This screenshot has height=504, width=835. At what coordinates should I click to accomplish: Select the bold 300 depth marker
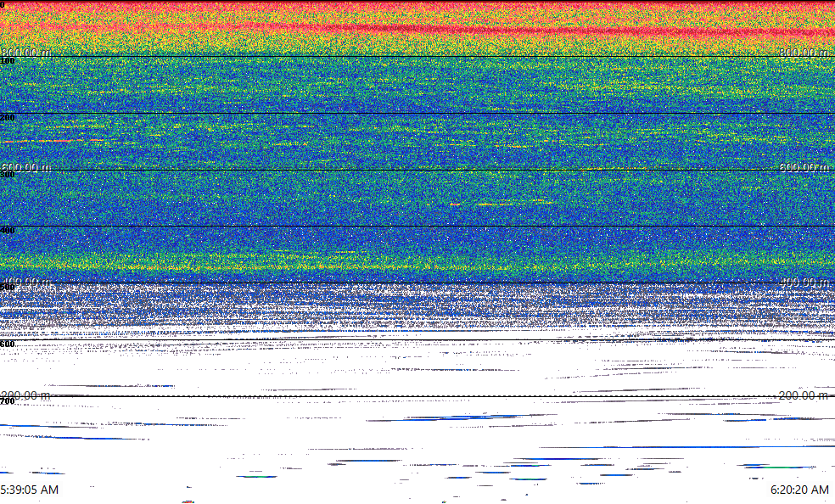8,175
